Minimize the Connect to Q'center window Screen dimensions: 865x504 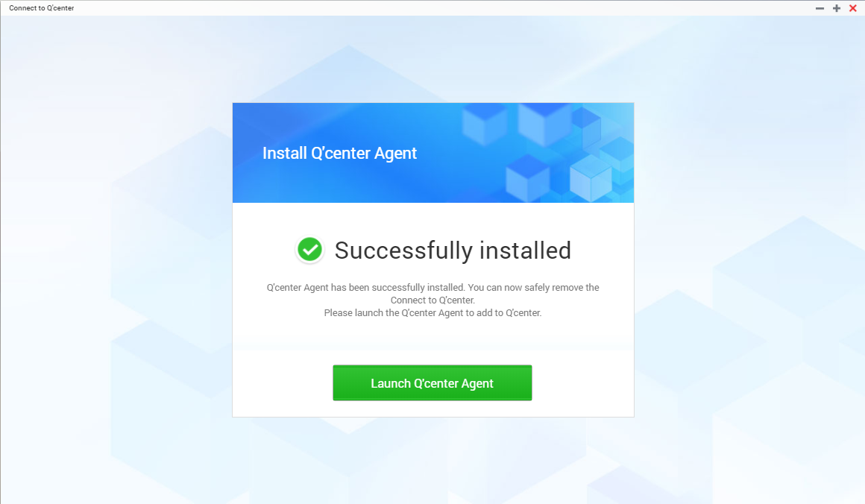coord(820,8)
